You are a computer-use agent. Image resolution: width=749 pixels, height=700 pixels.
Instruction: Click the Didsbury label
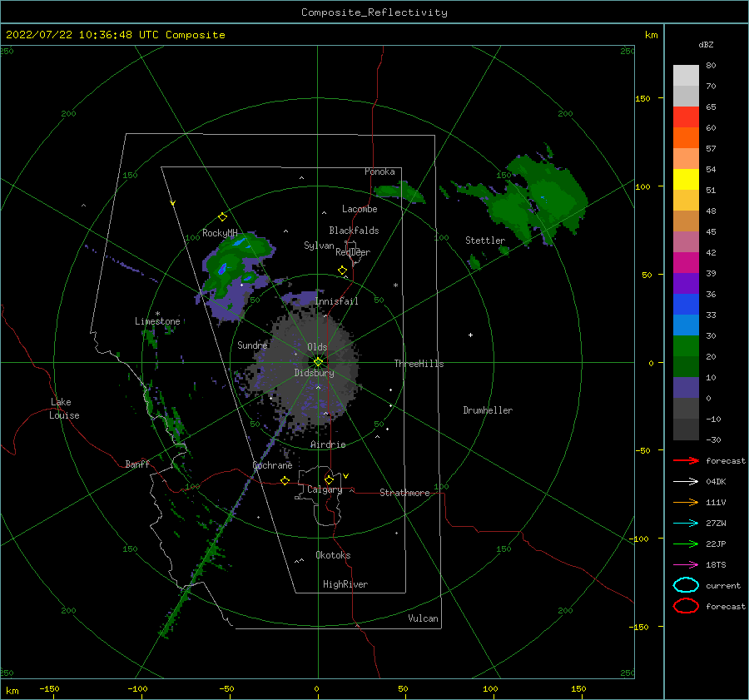tap(314, 373)
